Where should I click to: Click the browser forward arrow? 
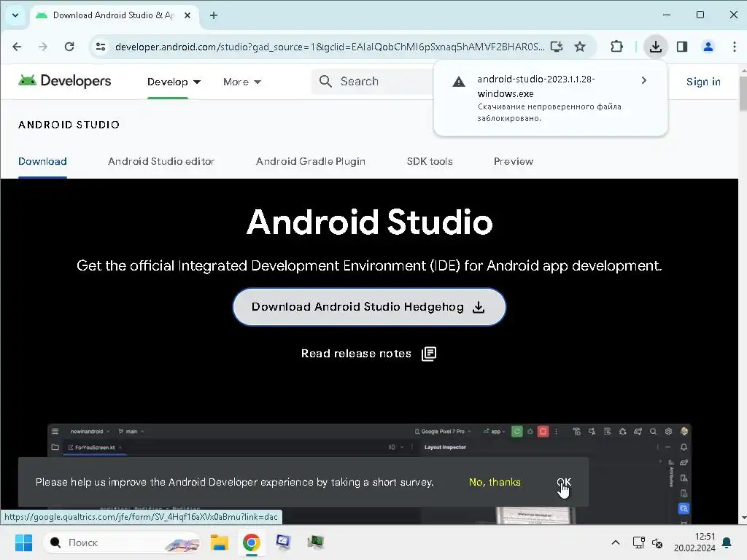[x=43, y=47]
